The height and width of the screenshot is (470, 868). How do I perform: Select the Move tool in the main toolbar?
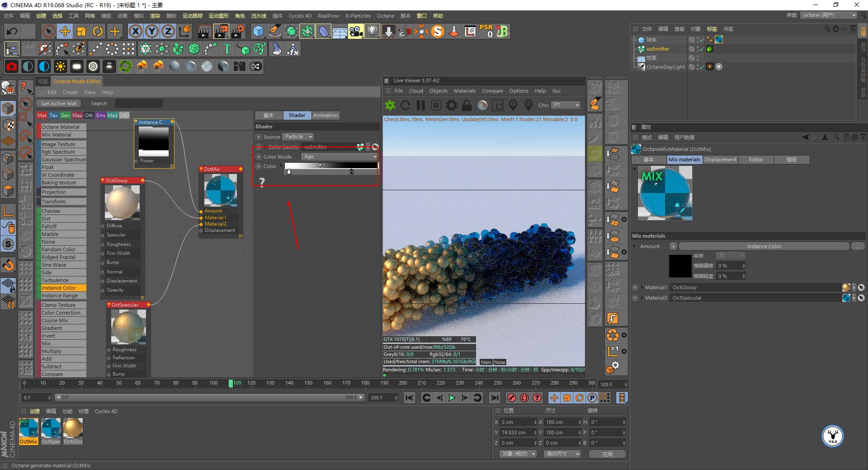tap(65, 31)
